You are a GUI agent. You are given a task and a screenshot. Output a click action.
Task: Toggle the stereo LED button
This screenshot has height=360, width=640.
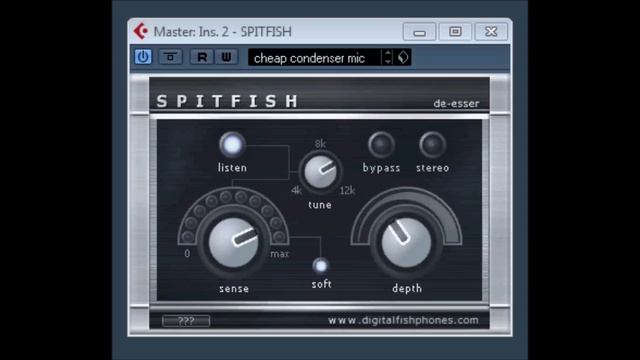tap(432, 144)
